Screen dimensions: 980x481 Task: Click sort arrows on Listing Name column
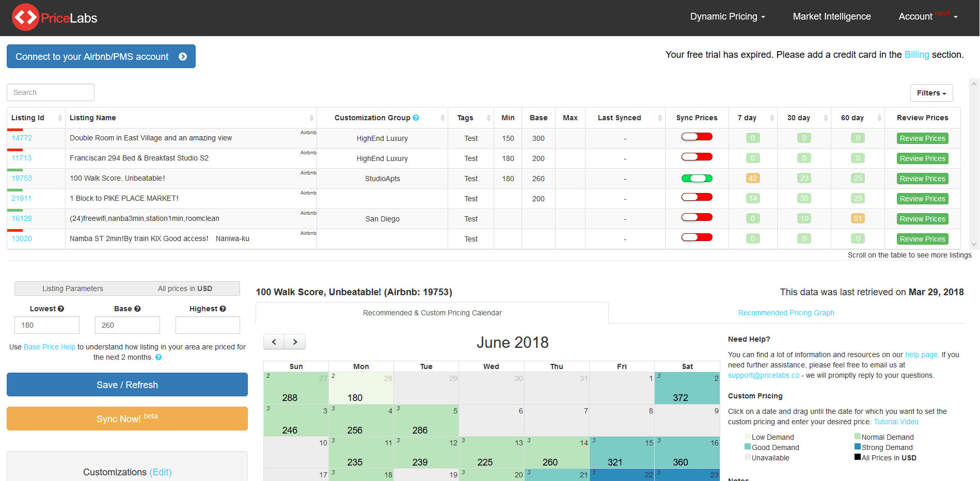pos(311,118)
